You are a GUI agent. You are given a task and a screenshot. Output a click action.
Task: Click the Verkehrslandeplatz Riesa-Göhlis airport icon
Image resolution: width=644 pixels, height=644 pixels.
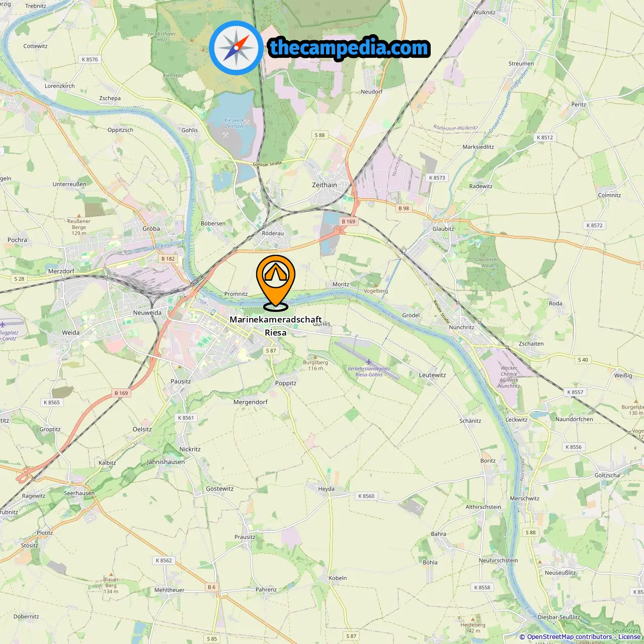pos(369,362)
